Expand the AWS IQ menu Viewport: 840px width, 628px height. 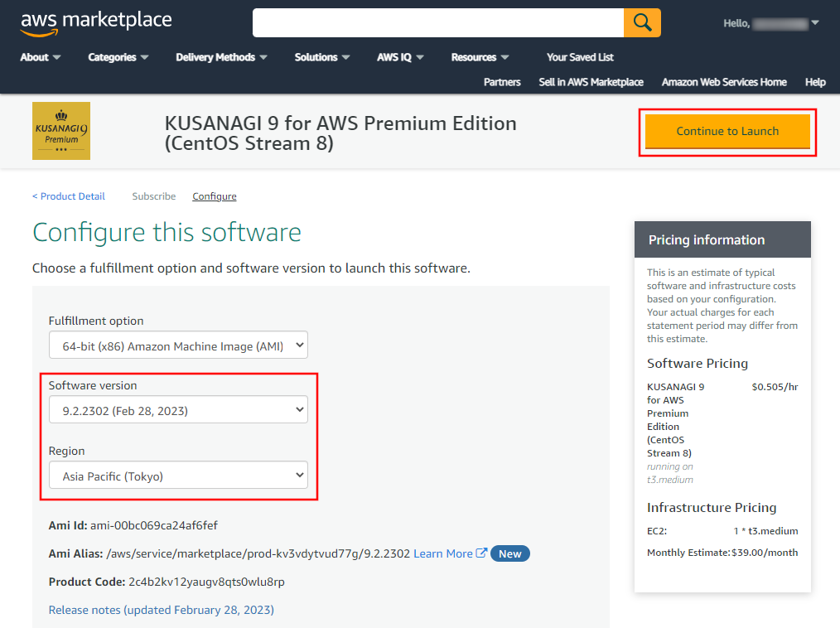point(400,57)
